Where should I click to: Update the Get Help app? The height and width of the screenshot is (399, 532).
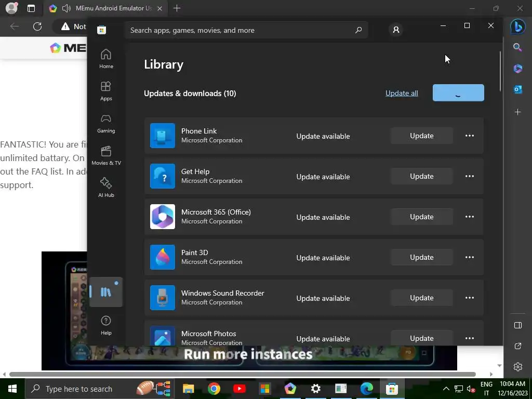click(x=421, y=176)
